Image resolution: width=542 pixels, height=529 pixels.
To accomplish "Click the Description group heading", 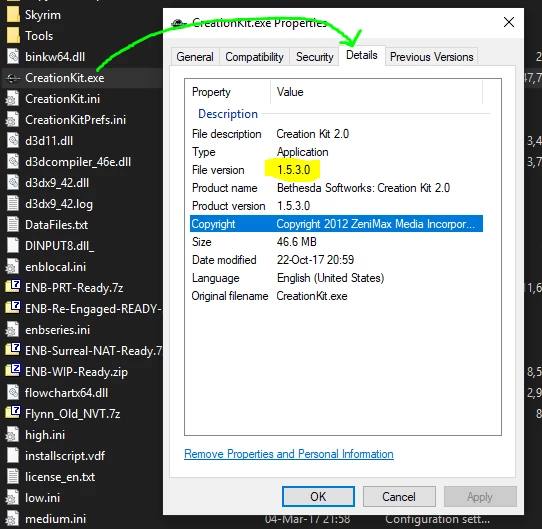I will coord(228,114).
